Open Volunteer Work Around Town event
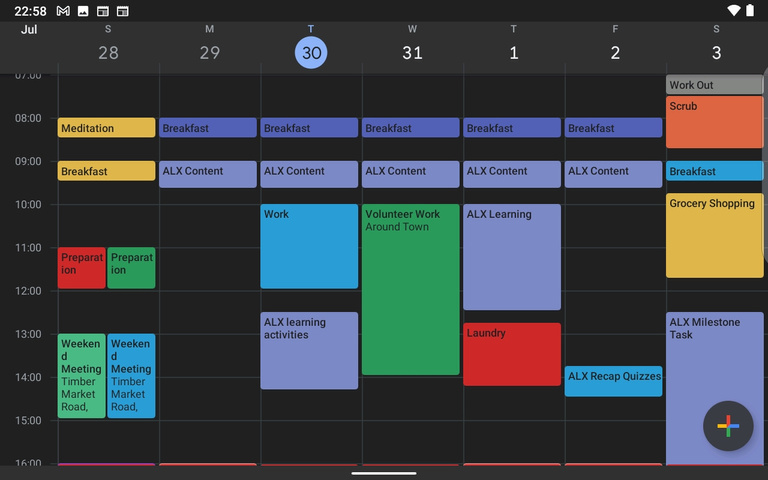This screenshot has width=768, height=480. click(411, 290)
